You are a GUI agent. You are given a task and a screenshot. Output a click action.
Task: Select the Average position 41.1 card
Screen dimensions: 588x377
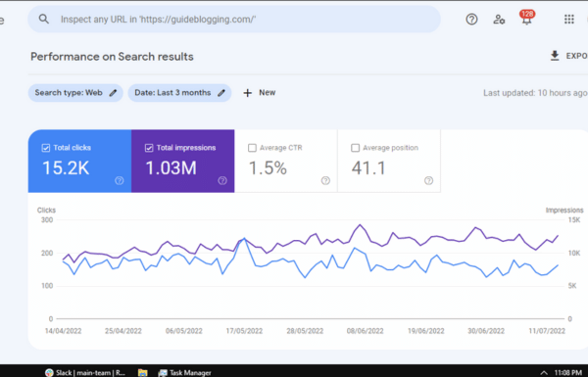point(389,162)
